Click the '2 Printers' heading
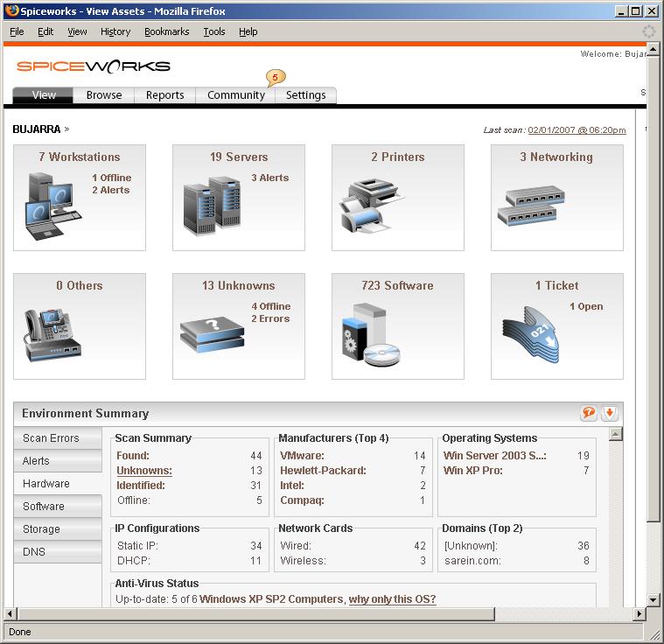Viewport: 664px width, 644px height. point(398,157)
